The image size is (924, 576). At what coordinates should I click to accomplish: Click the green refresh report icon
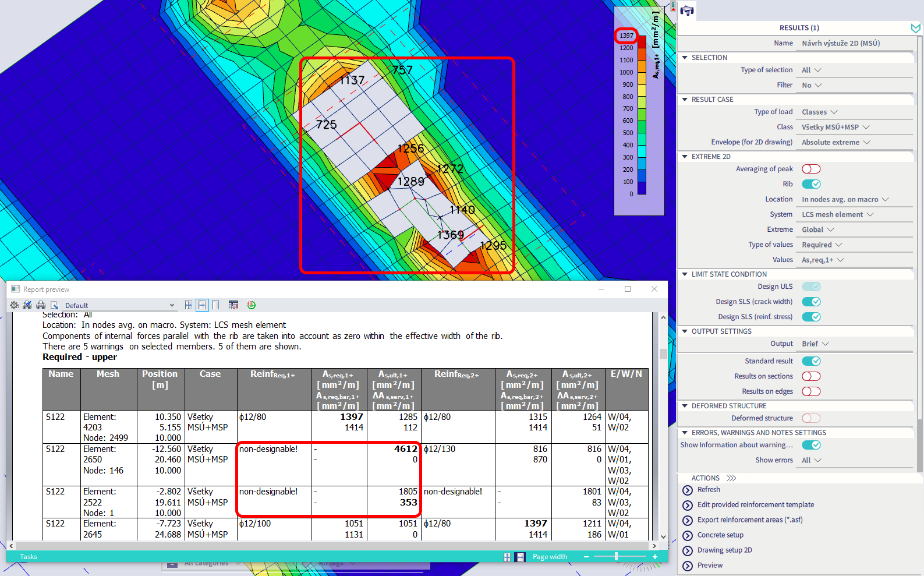click(x=252, y=305)
